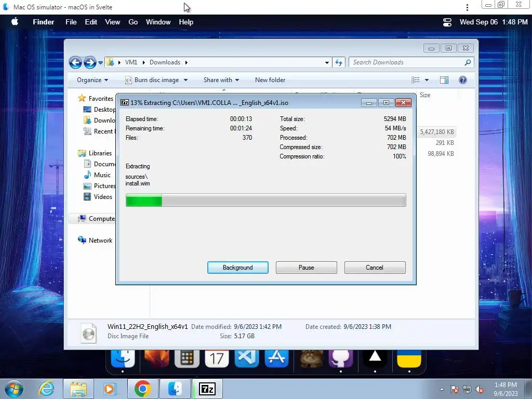Open the Calculator icon in the dock

pyautogui.click(x=187, y=359)
